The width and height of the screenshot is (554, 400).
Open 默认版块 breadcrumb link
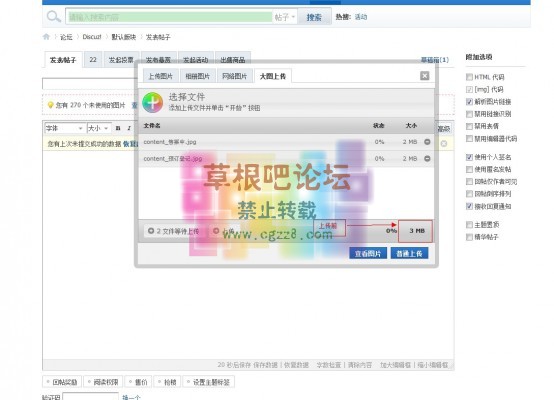pos(124,37)
